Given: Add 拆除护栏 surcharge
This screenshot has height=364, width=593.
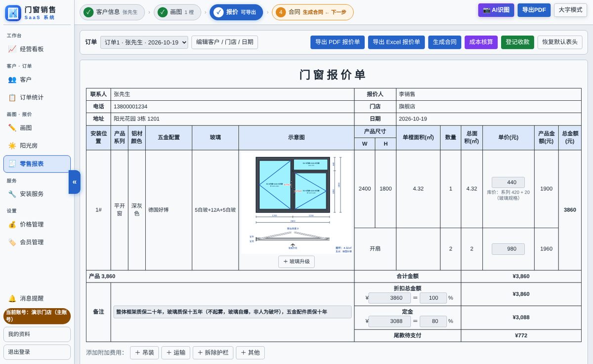Looking at the screenshot, I should click(x=213, y=353).
